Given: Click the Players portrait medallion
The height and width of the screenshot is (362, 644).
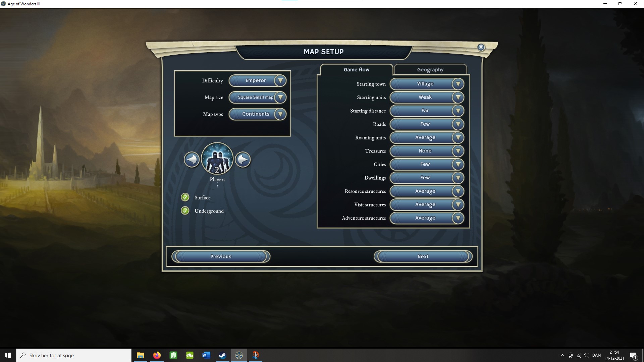Looking at the screenshot, I should point(217,159).
